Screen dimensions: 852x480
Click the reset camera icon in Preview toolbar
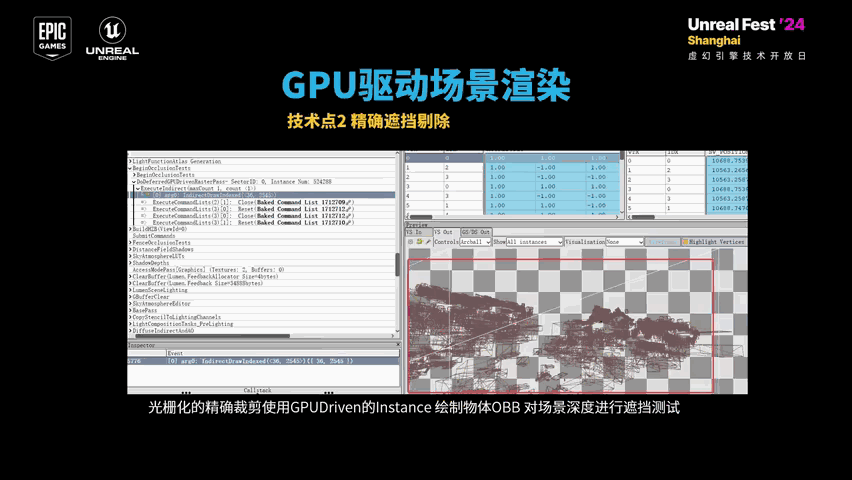pyautogui.click(x=411, y=242)
